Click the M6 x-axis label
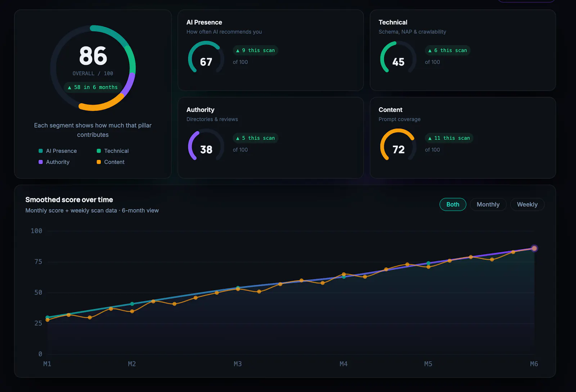The width and height of the screenshot is (576, 392). coord(534,364)
